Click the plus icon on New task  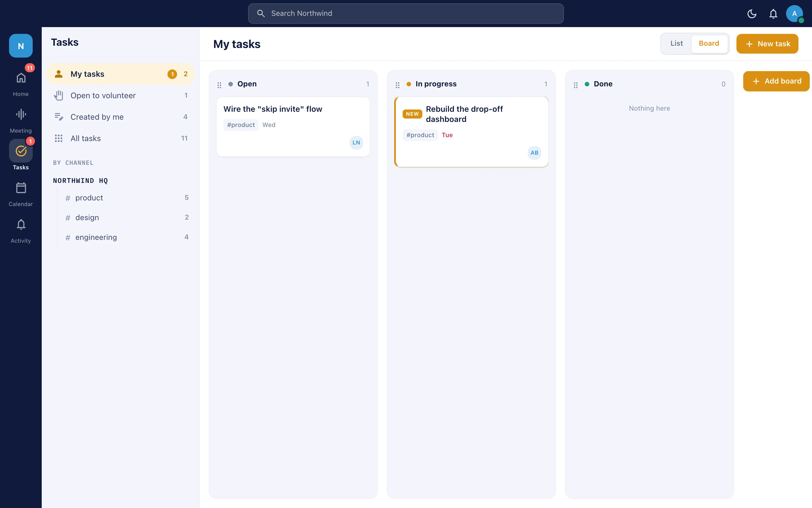[749, 44]
